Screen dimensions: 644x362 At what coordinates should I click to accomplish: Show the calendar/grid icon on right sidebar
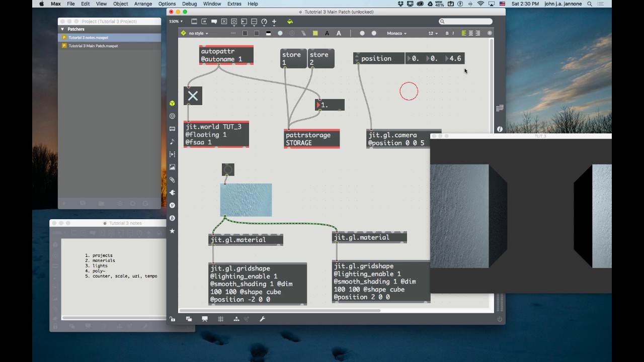500,108
